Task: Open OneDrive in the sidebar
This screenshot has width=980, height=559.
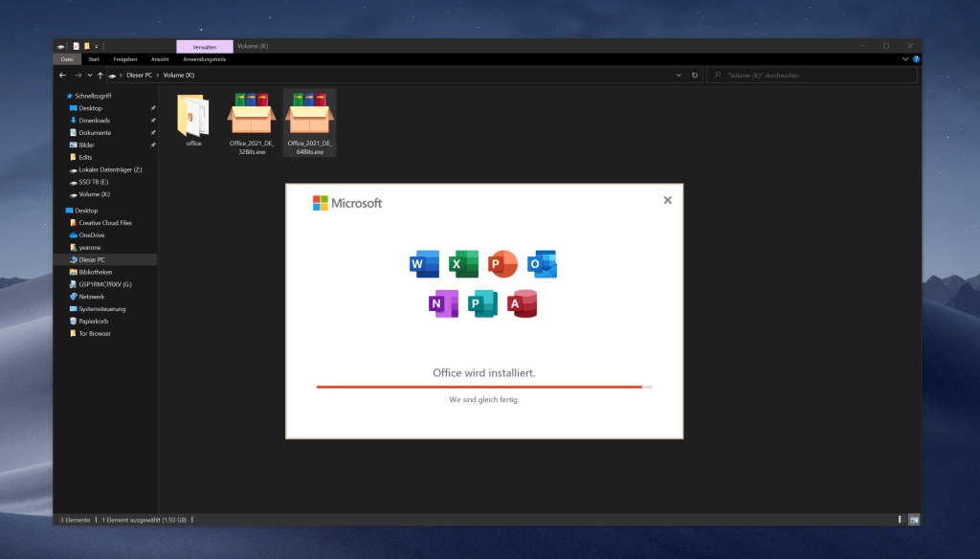Action: [91, 235]
